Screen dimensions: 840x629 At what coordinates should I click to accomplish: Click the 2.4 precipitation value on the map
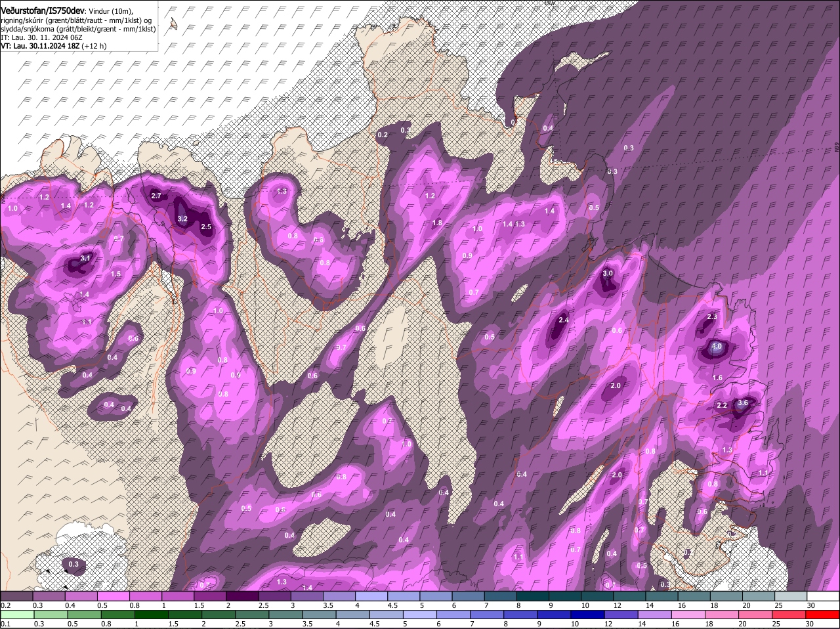pyautogui.click(x=563, y=320)
